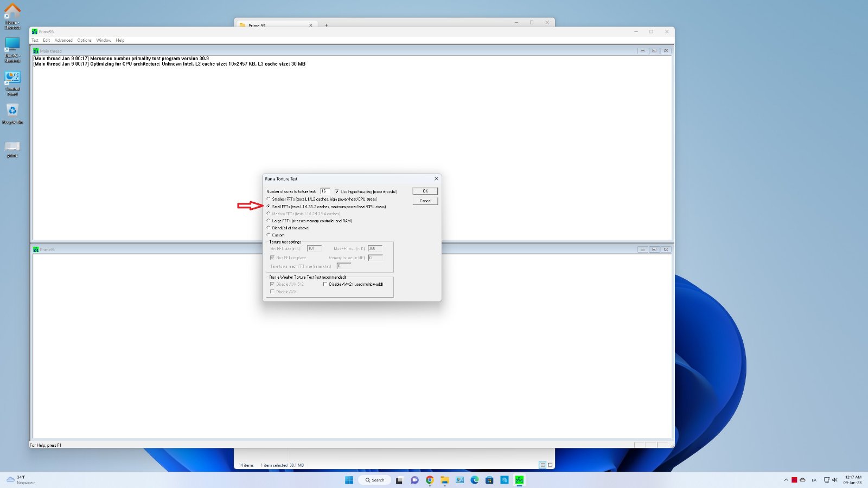Open Task View on the taskbar
The width and height of the screenshot is (868, 488).
(400, 480)
